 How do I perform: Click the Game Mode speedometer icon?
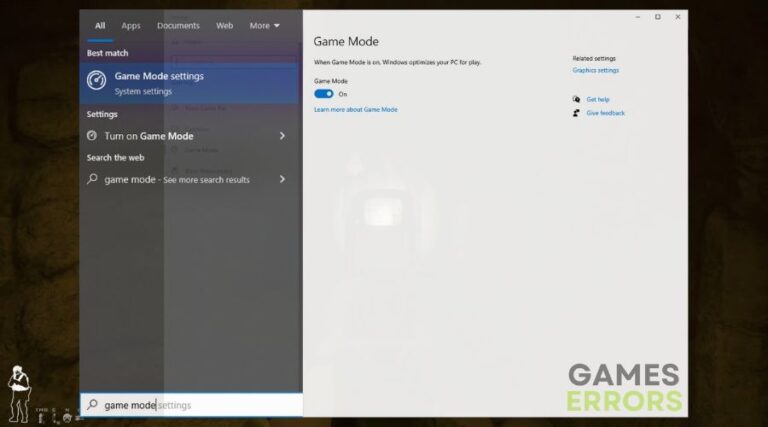97,82
